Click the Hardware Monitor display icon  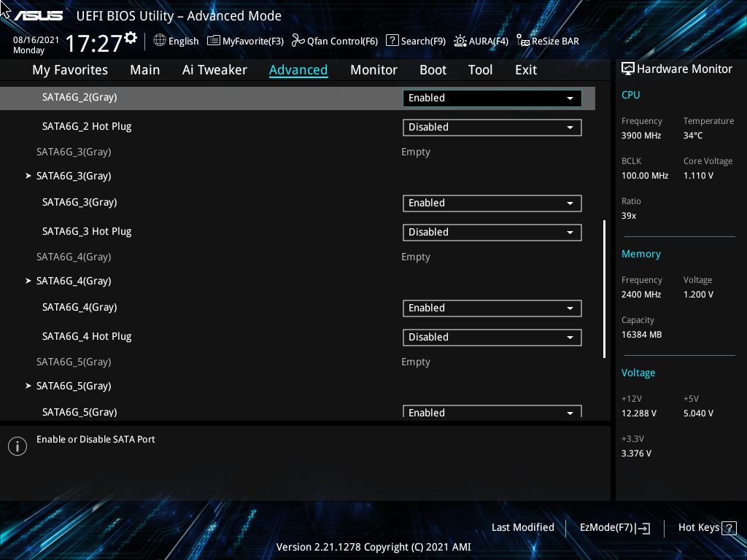[628, 69]
